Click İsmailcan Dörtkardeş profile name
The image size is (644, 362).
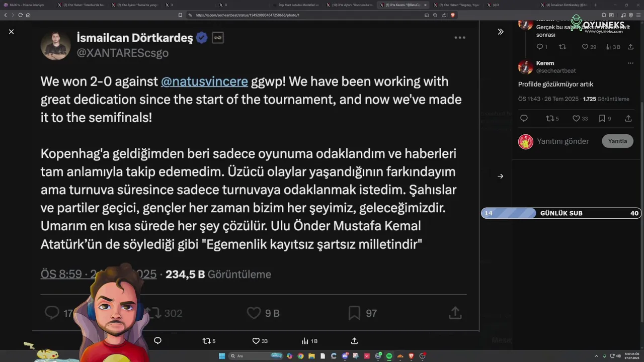coord(135,38)
